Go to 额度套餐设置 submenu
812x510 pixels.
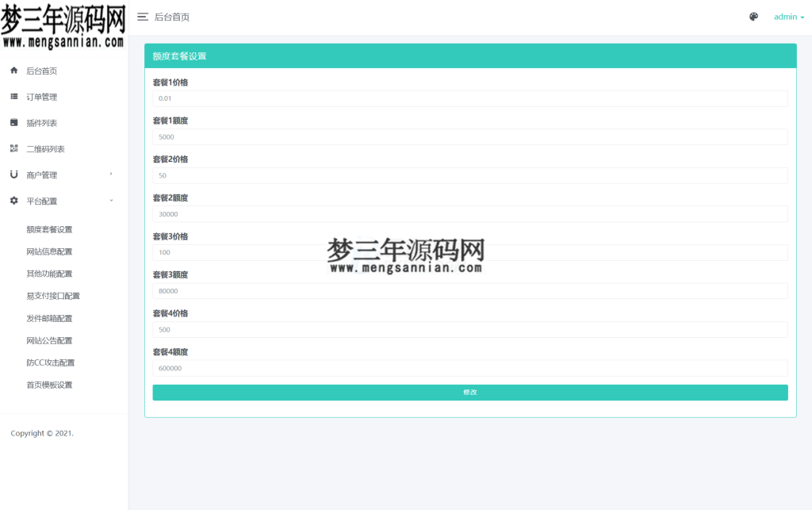[49, 229]
